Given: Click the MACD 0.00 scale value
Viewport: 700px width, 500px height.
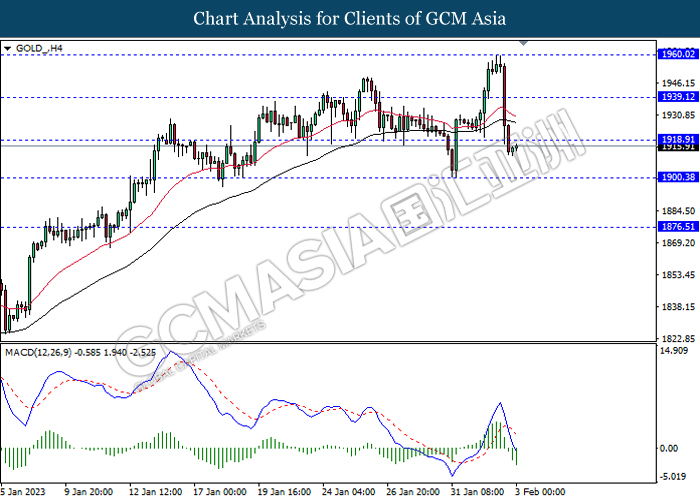Looking at the screenshot, I should pos(669,448).
